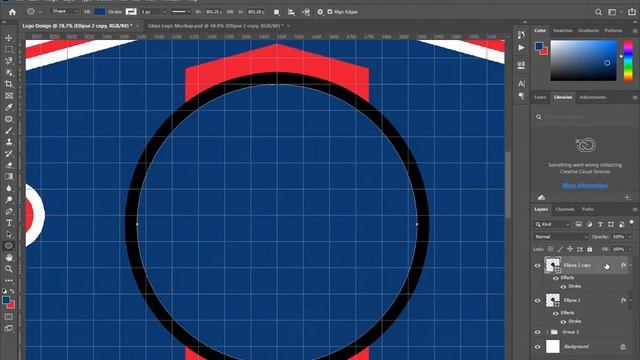The height and width of the screenshot is (360, 640).
Task: Switch to the Patterns tab
Action: click(x=613, y=31)
